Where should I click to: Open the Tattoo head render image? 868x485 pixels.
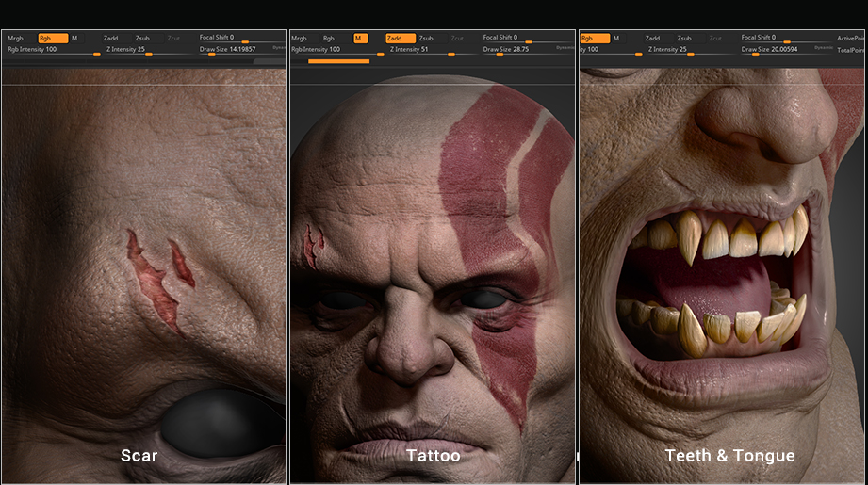pyautogui.click(x=433, y=273)
